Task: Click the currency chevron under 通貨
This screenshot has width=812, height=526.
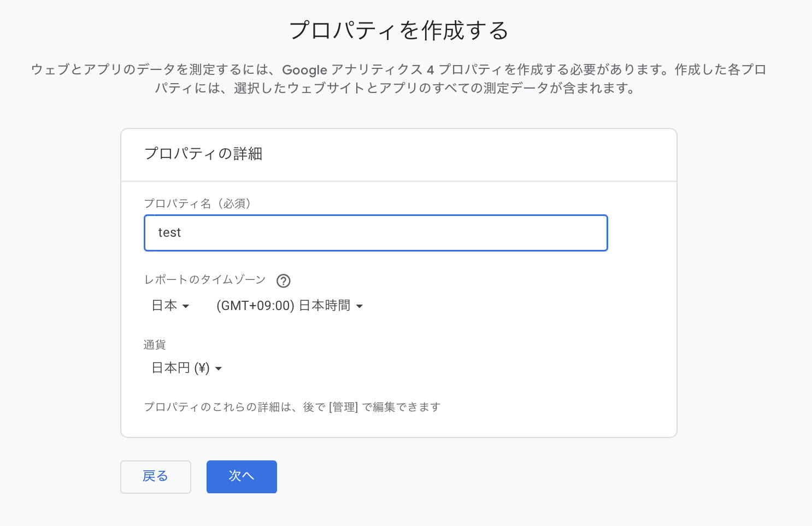Action: 219,368
